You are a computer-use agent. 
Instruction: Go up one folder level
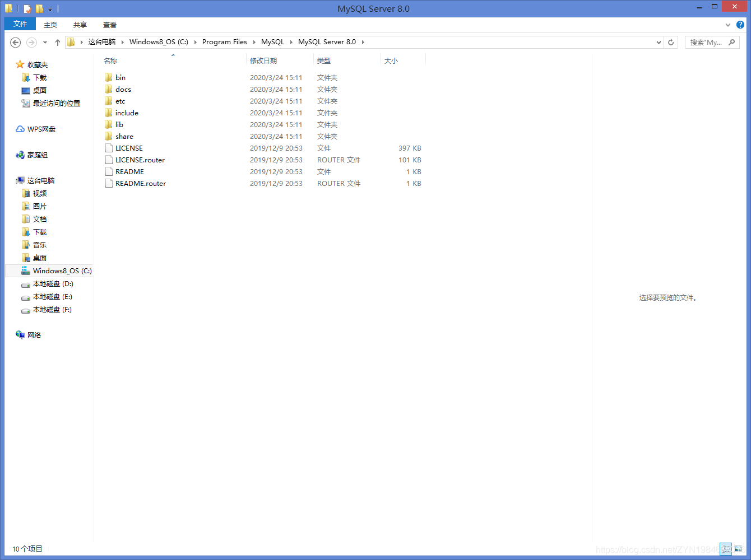click(58, 42)
